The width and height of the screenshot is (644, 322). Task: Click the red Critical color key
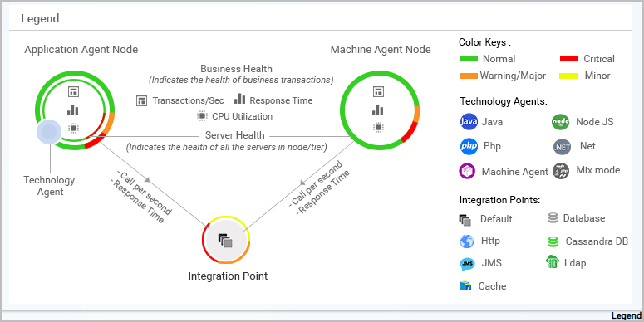pyautogui.click(x=569, y=58)
